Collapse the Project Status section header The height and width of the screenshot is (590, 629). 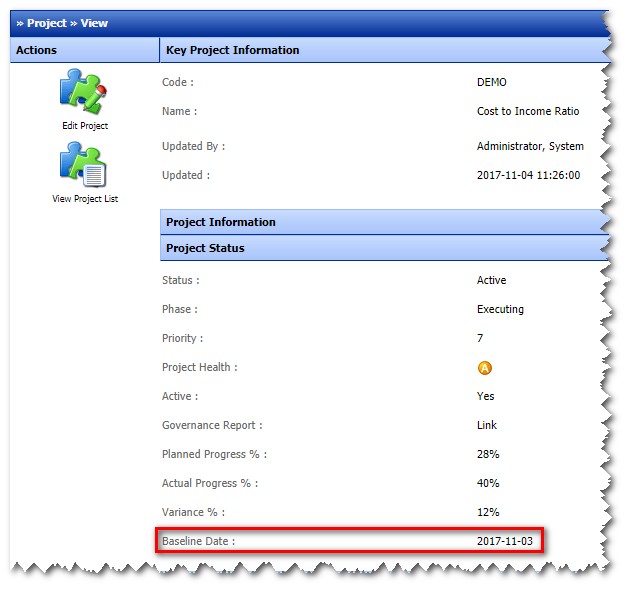coord(384,248)
